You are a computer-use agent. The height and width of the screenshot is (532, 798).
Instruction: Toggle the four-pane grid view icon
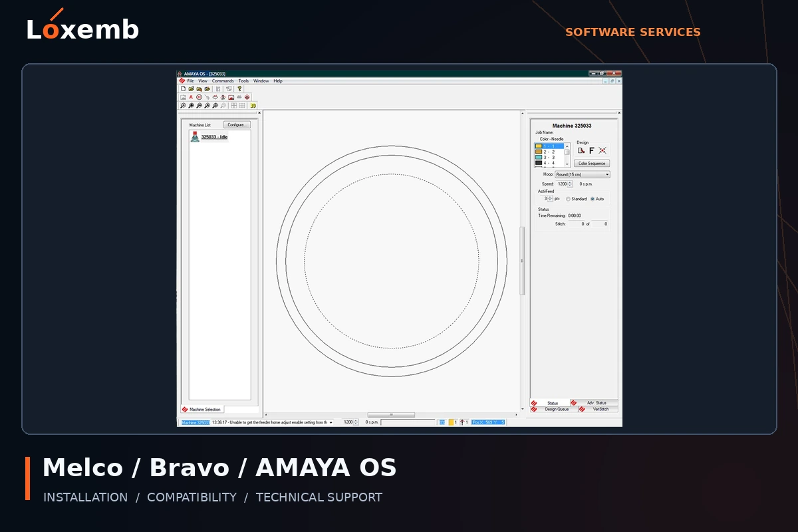point(234,105)
